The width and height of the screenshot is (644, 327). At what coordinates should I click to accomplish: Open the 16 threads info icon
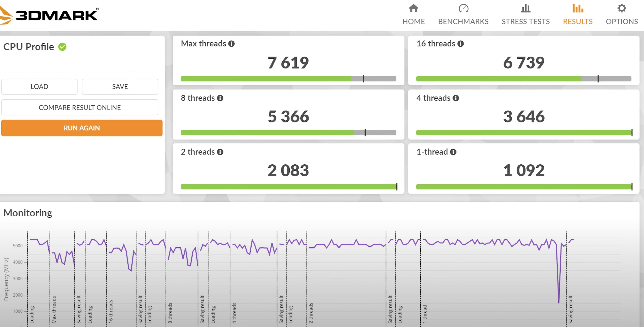point(460,44)
